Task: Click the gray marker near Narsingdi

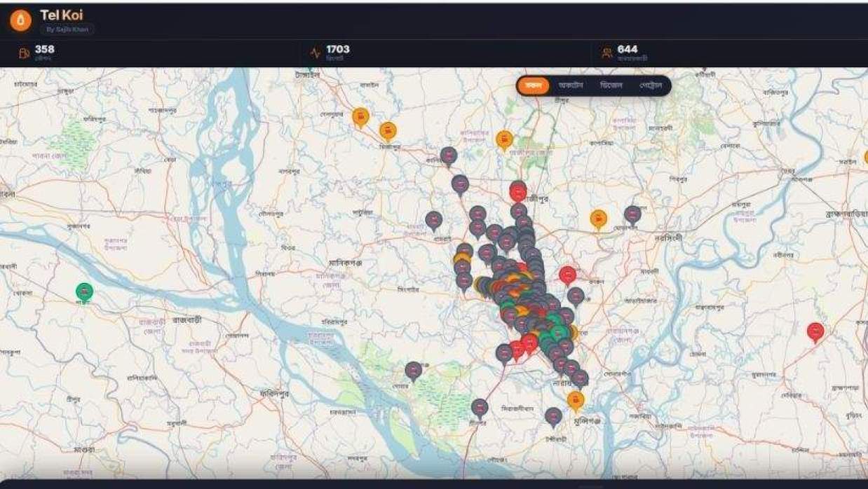Action: (633, 214)
